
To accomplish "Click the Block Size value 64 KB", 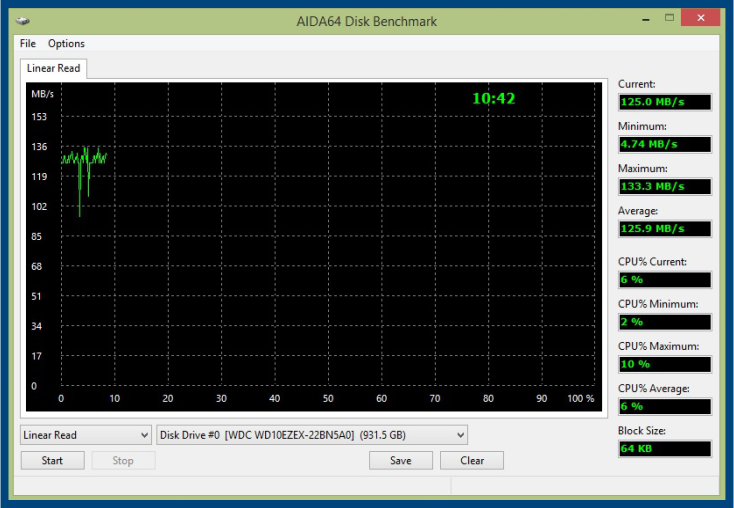I will click(x=665, y=449).
